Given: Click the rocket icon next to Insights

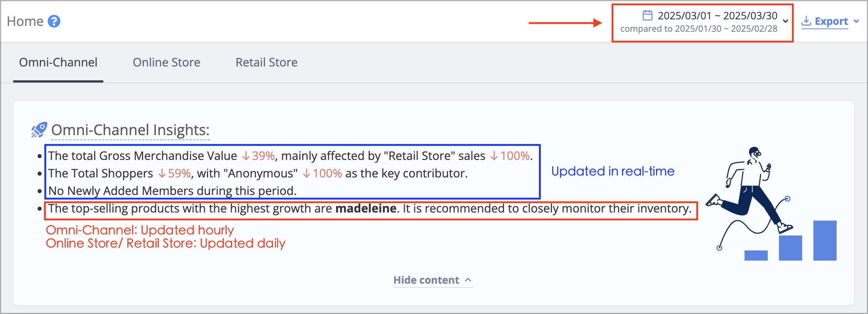Looking at the screenshot, I should [x=39, y=130].
